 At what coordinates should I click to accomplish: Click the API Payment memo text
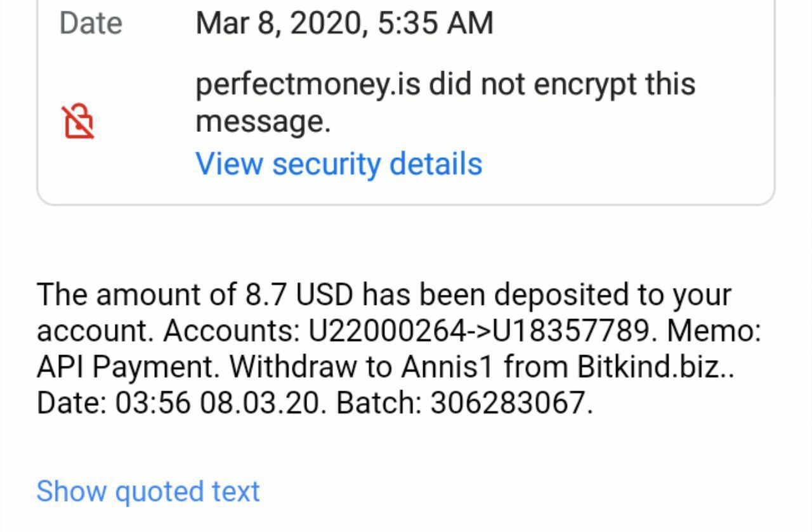128,366
